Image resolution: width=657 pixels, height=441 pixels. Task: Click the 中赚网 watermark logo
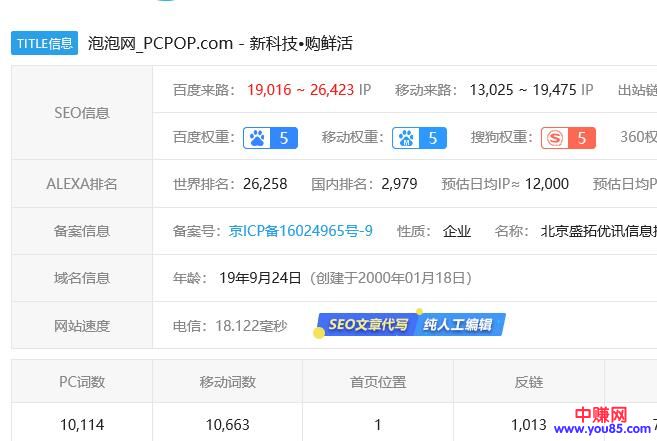[x=603, y=416]
